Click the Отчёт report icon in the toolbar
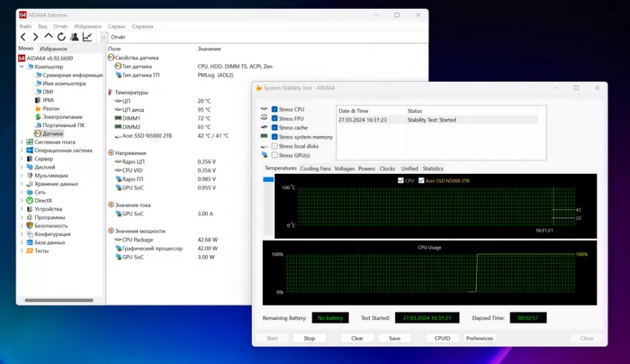630x364 pixels. (105, 37)
